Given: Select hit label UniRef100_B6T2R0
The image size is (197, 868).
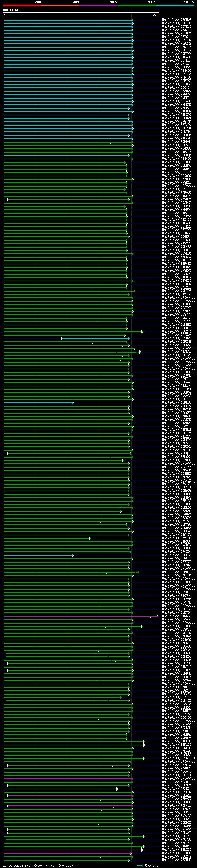Looking at the screenshot, I should (x=177, y=125).
